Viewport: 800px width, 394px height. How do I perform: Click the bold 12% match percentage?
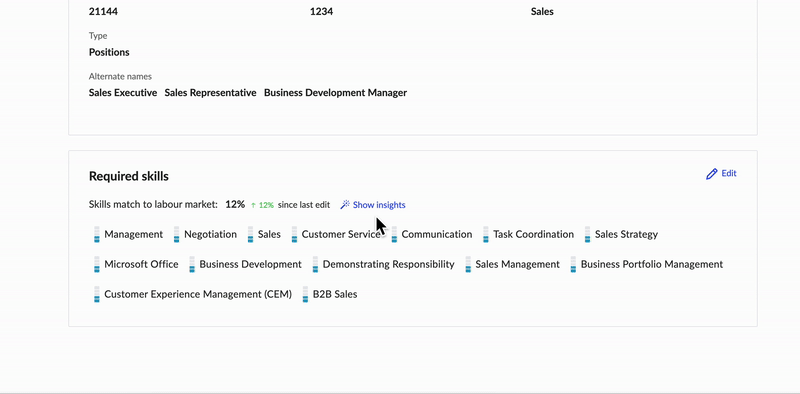tap(235, 204)
